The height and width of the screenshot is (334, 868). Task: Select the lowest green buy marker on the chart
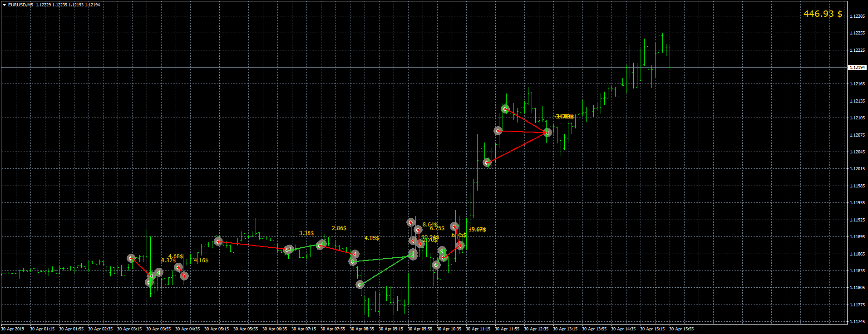point(360,285)
